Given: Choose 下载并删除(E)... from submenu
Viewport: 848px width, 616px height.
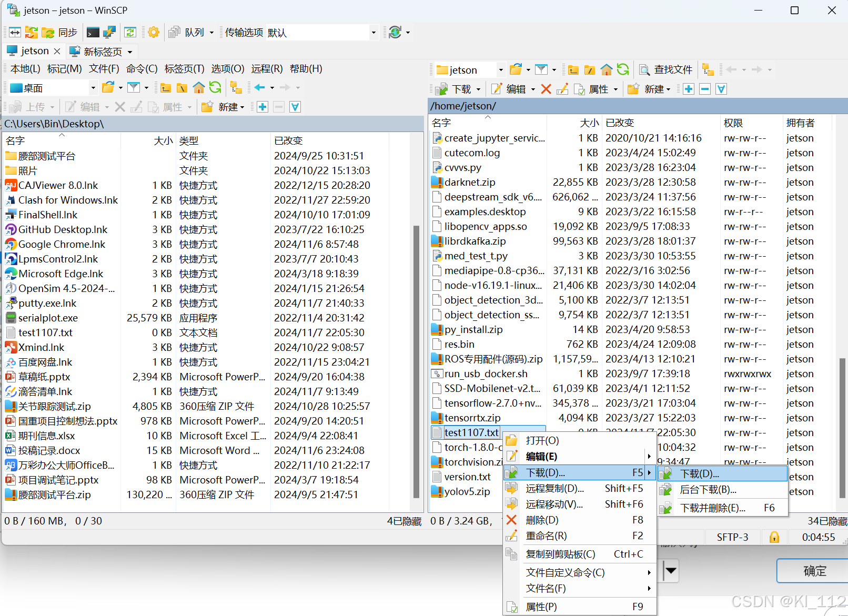Looking at the screenshot, I should 723,508.
